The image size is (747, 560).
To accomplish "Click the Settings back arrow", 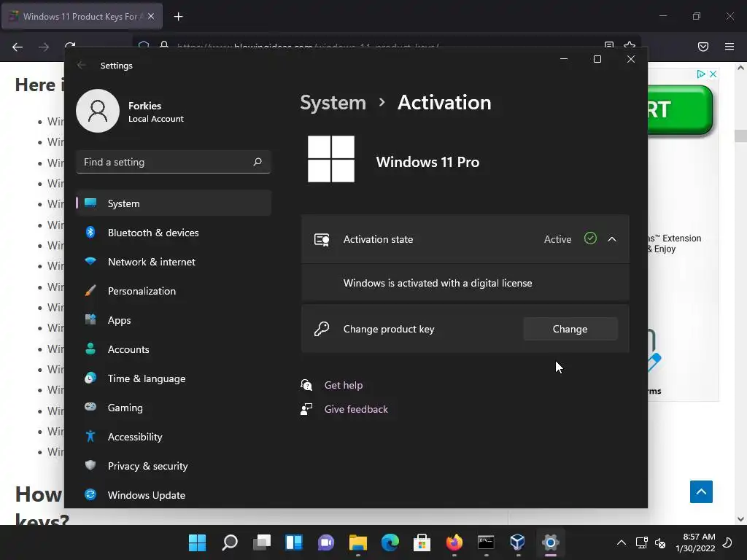I will click(x=82, y=65).
